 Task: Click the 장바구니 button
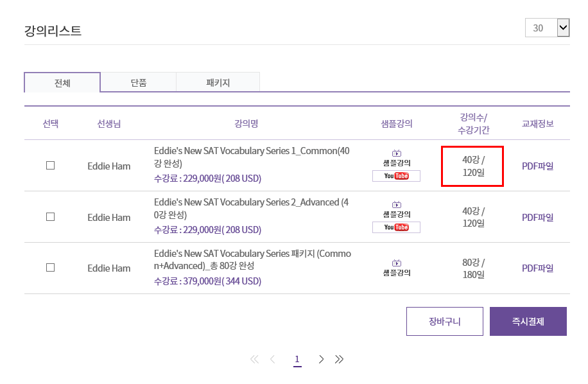click(x=445, y=321)
